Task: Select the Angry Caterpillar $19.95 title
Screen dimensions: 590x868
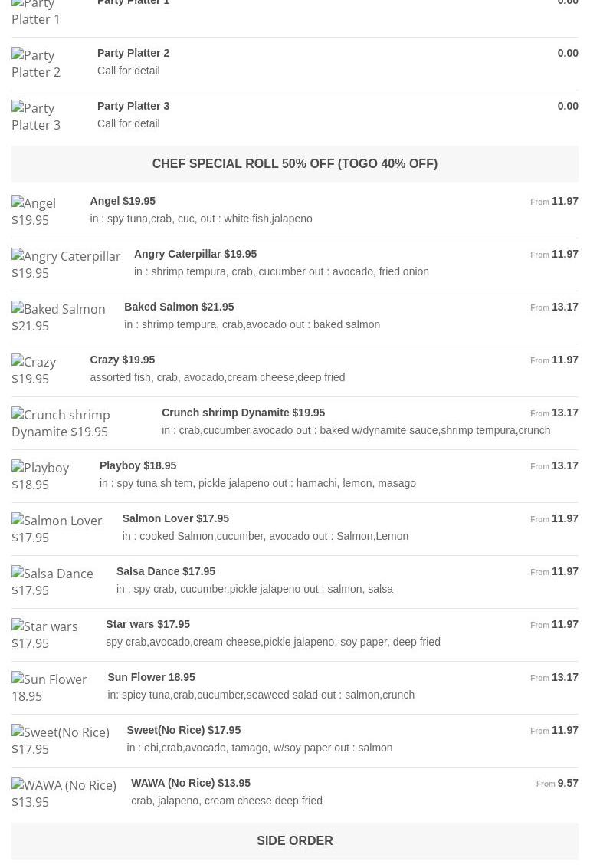Action: pos(195,254)
